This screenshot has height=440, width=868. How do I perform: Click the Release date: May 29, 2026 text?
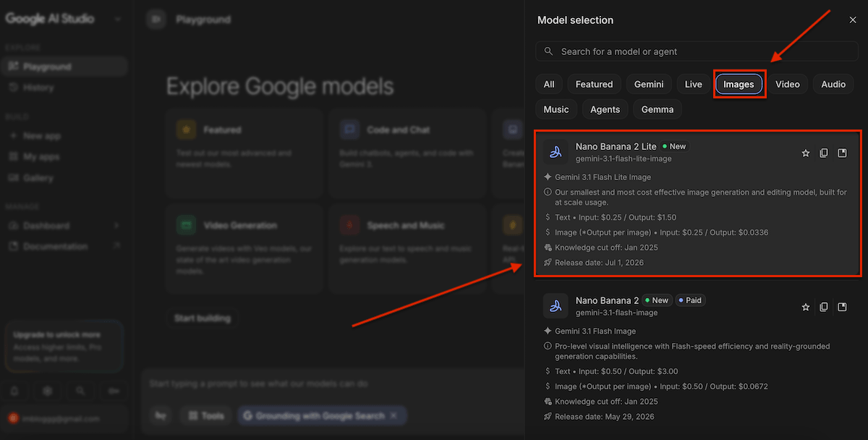tap(605, 417)
